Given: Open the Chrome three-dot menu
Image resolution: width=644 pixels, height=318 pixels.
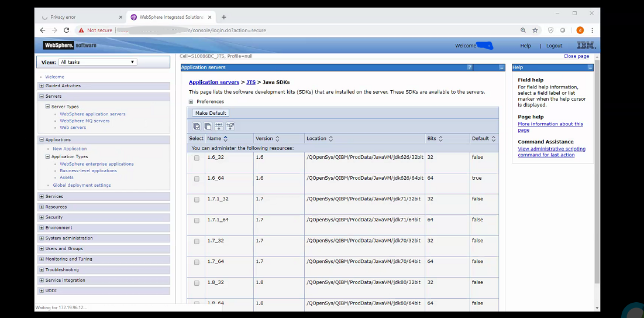Looking at the screenshot, I should pyautogui.click(x=592, y=30).
